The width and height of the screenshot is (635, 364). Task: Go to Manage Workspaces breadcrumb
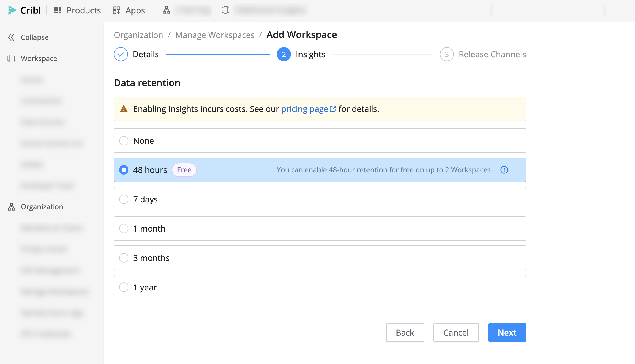tap(215, 35)
